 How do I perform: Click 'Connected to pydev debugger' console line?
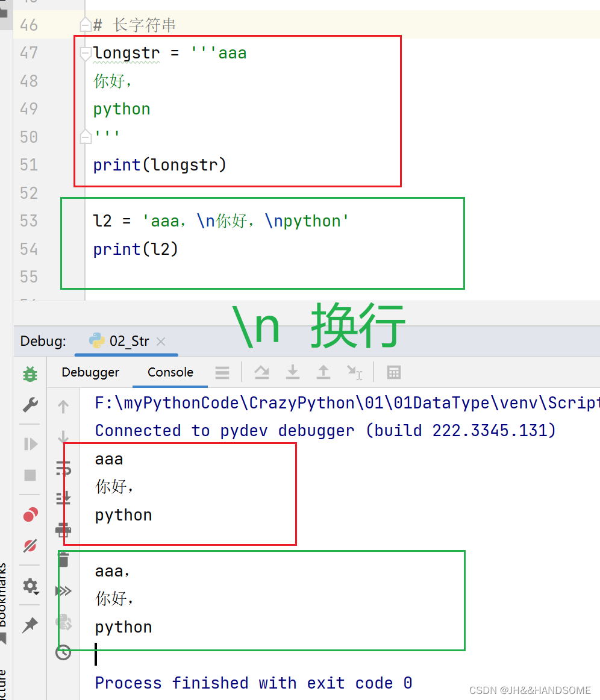click(x=325, y=431)
